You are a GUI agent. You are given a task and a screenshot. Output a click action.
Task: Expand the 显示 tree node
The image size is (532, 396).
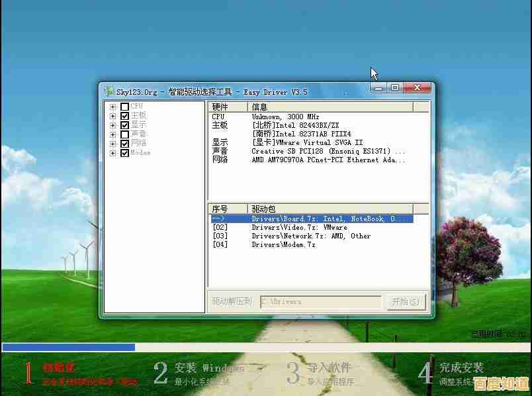pos(113,125)
